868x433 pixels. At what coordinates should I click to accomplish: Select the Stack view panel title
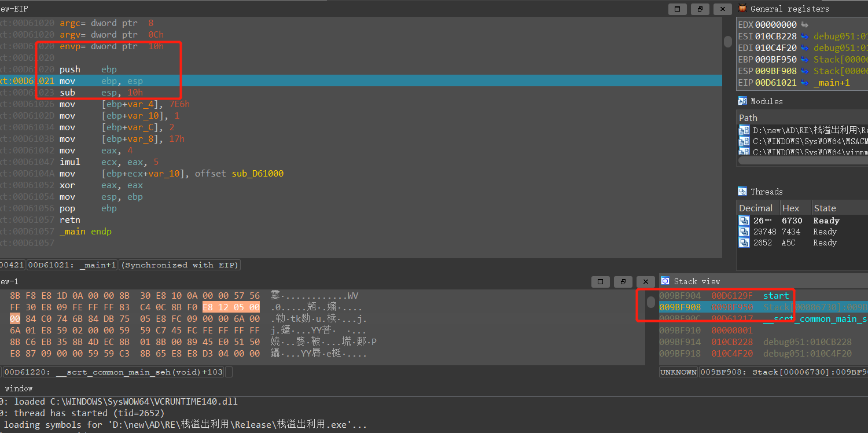(697, 281)
